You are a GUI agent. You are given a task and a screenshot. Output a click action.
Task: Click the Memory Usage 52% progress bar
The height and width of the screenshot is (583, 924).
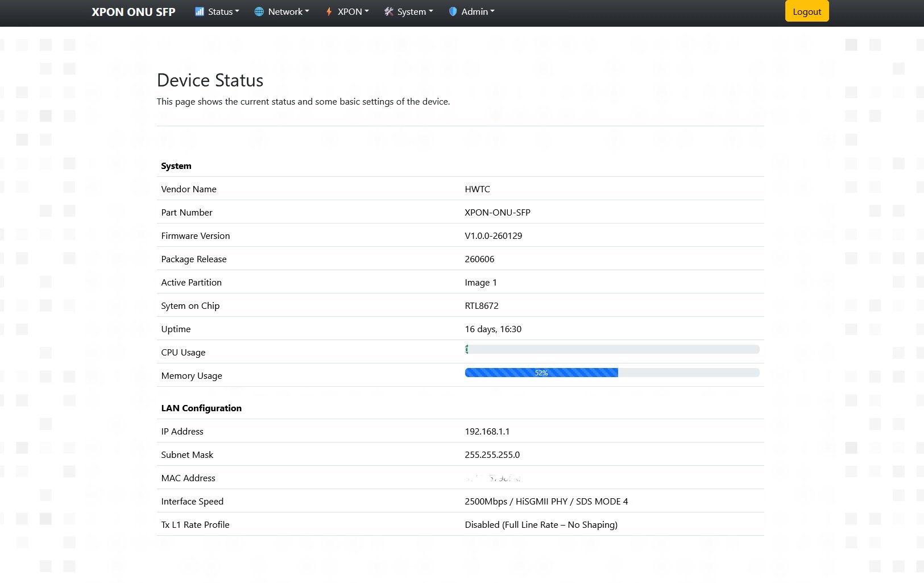[612, 373]
